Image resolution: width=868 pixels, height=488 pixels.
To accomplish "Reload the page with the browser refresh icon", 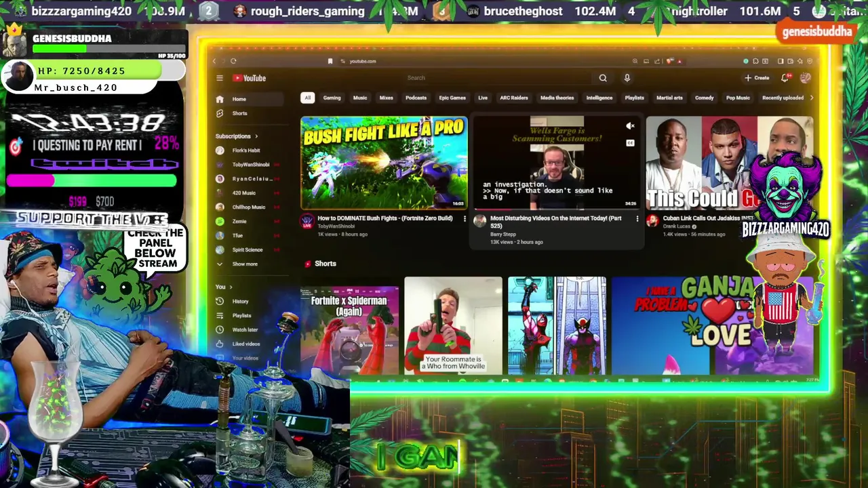I will click(x=233, y=61).
